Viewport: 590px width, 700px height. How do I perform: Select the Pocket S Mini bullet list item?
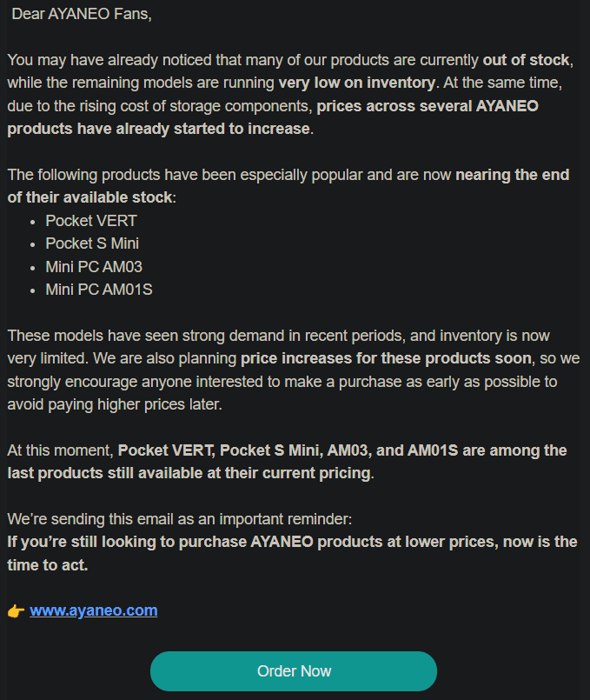coord(91,243)
